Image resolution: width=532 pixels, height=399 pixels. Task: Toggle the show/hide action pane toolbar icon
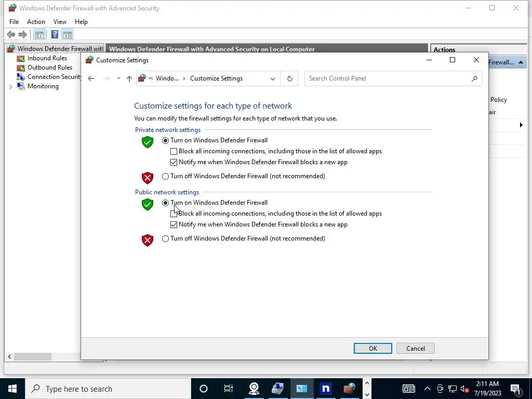point(68,34)
